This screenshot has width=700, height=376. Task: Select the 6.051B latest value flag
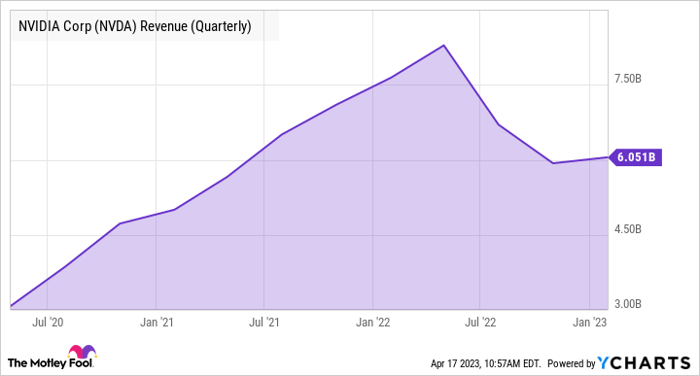coord(635,157)
